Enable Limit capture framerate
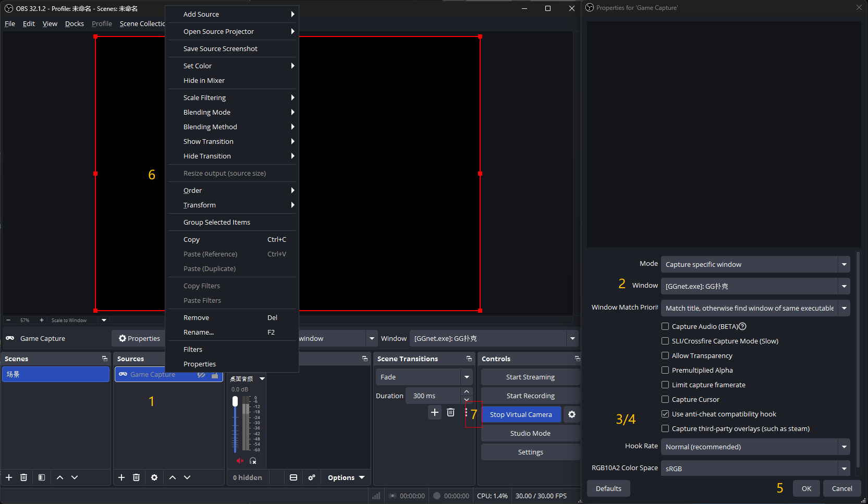Image resolution: width=868 pixels, height=504 pixels. click(x=665, y=385)
